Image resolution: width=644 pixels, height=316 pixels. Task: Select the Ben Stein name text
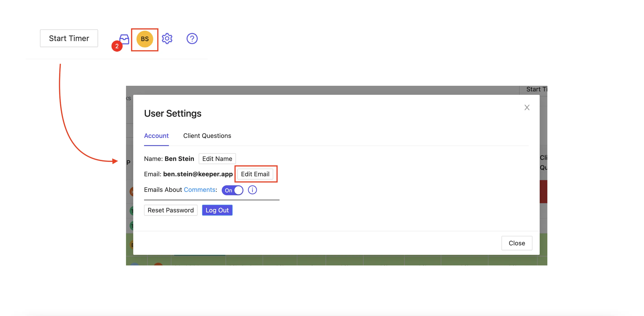click(x=179, y=159)
